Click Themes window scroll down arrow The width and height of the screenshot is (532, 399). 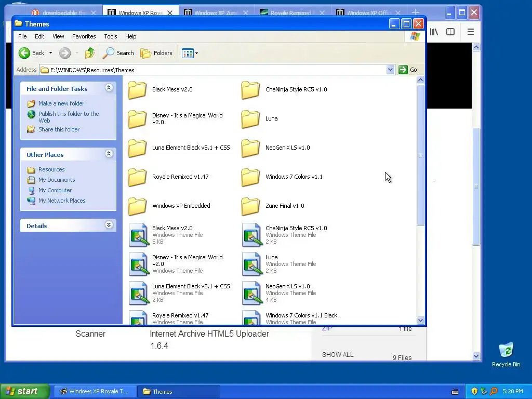(x=420, y=320)
